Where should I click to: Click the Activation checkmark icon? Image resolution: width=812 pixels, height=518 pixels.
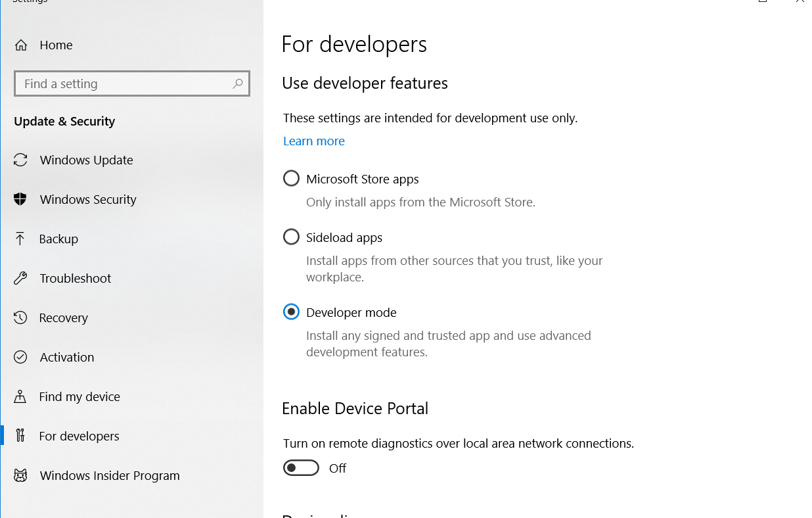click(20, 357)
